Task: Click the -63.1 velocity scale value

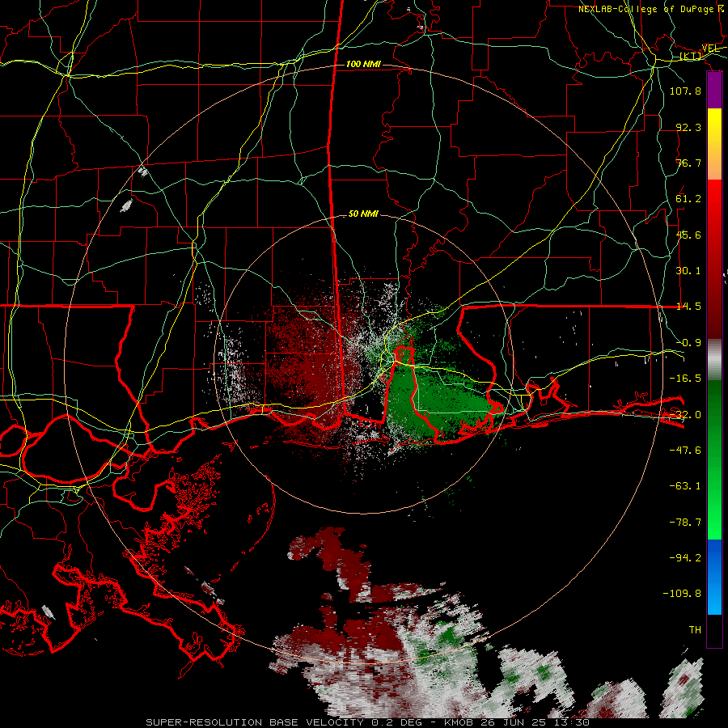Action: click(x=685, y=486)
